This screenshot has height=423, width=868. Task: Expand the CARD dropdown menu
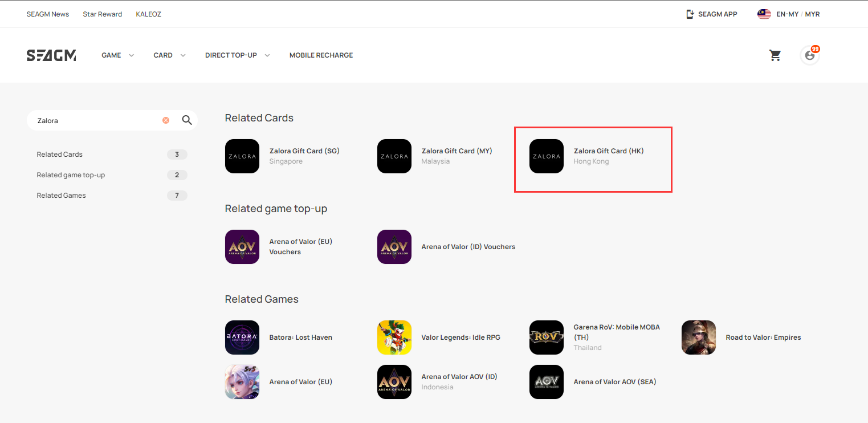169,55
